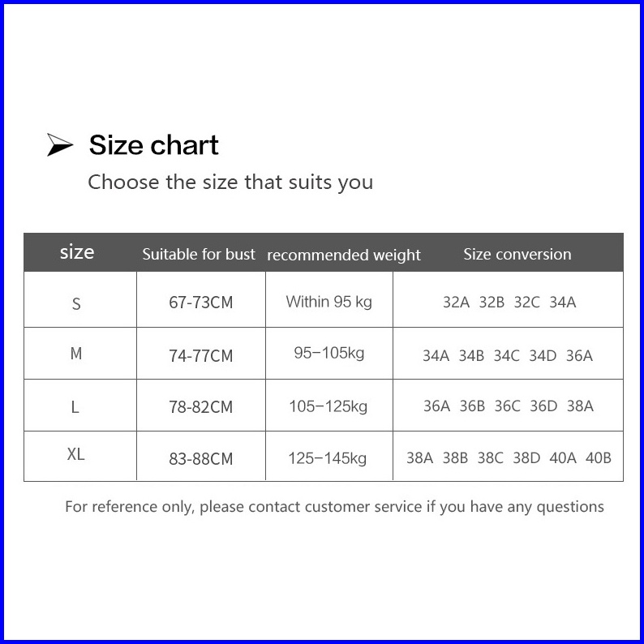Click the 67-73CM bust cell

point(200,303)
